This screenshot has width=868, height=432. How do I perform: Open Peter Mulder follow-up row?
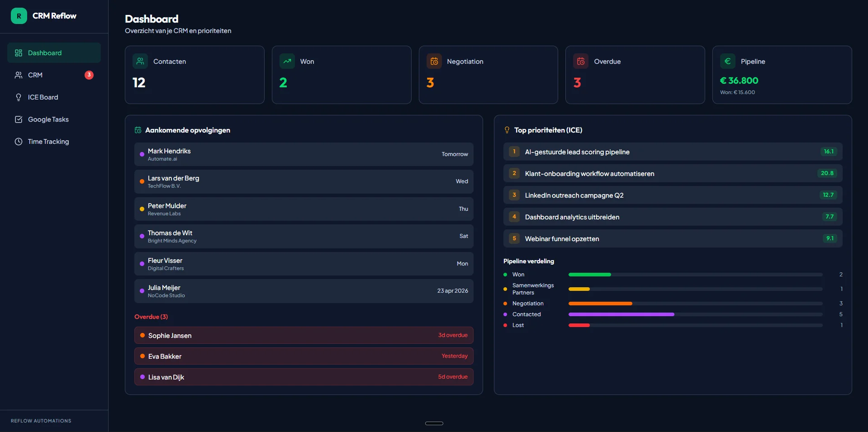pos(304,209)
